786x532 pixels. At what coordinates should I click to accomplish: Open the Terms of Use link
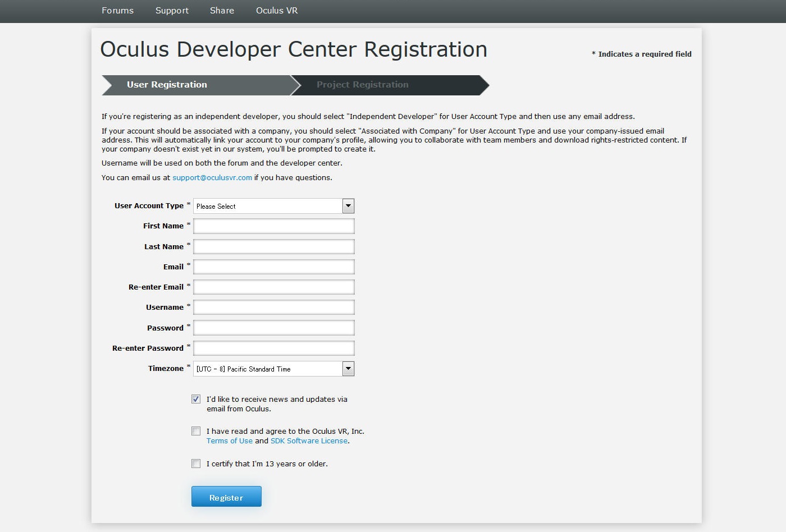tap(230, 441)
